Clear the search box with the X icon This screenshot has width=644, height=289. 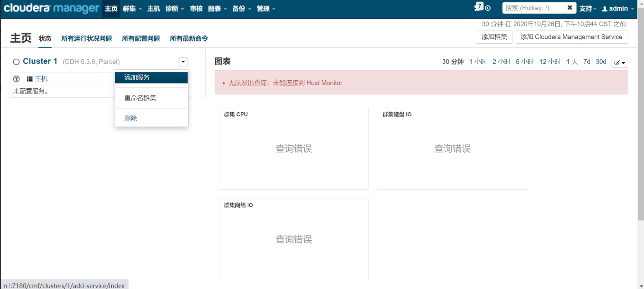[x=570, y=8]
